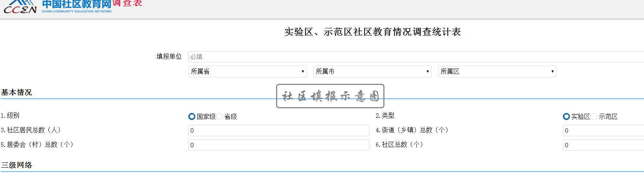The image size is (644, 183).
Task: Select the 省级 radio button
Action: (219, 116)
